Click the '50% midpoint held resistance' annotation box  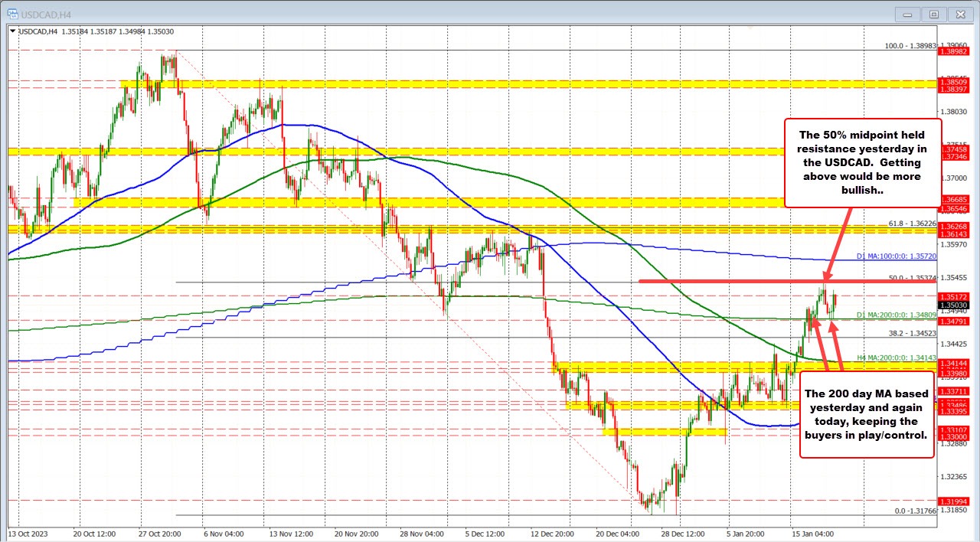coord(862,162)
